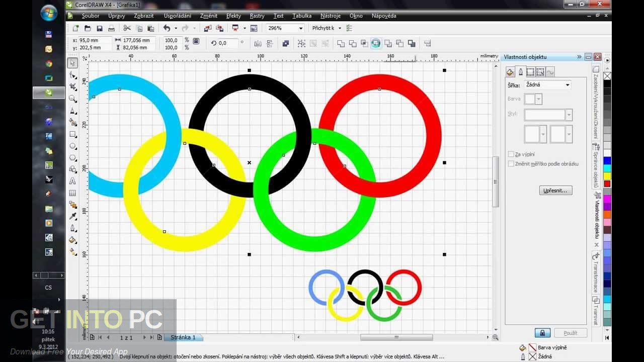Click the highlighted Intersect shaping icon
This screenshot has width=644, height=362.
376,43
